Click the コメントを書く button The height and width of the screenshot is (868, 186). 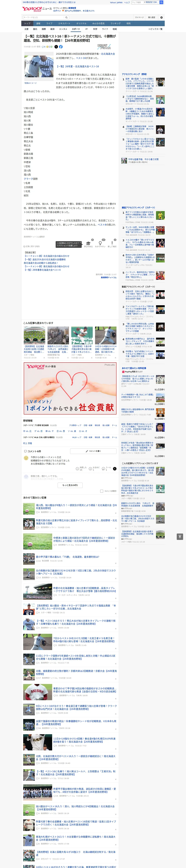coord(93,451)
